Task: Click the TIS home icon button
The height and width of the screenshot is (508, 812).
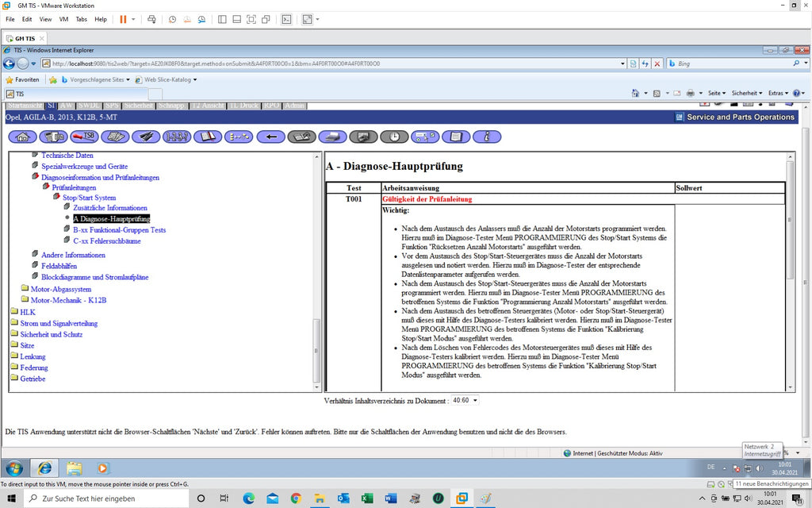Action: point(22,137)
